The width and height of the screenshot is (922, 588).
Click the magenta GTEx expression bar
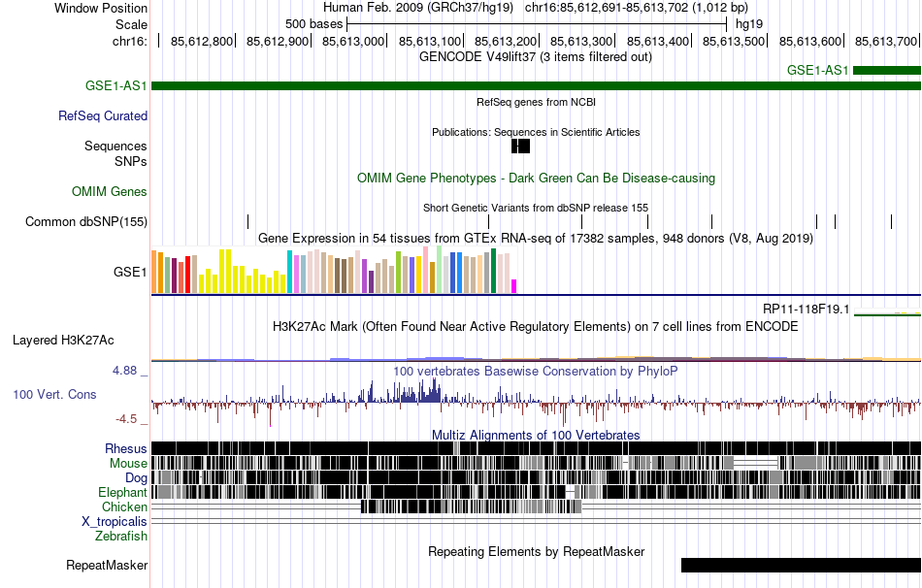(x=514, y=286)
